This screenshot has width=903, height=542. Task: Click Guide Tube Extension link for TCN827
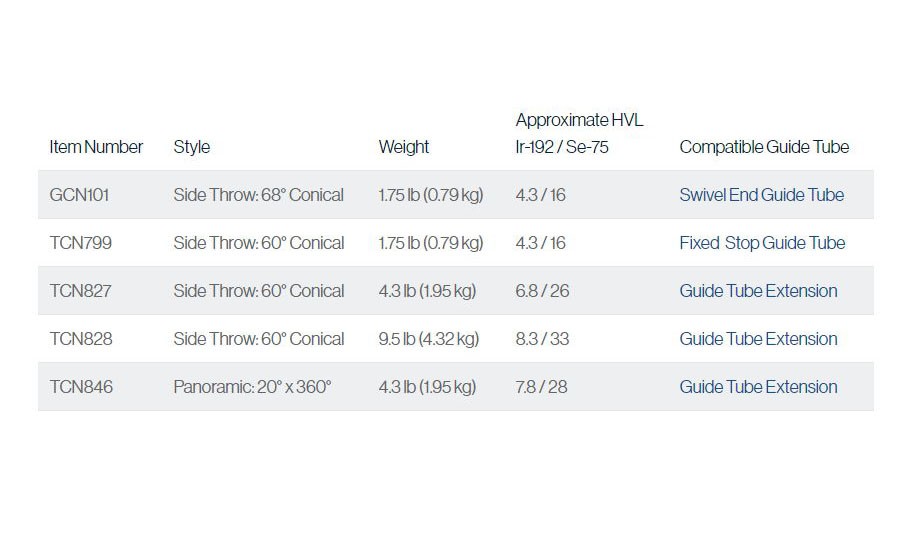[758, 290]
